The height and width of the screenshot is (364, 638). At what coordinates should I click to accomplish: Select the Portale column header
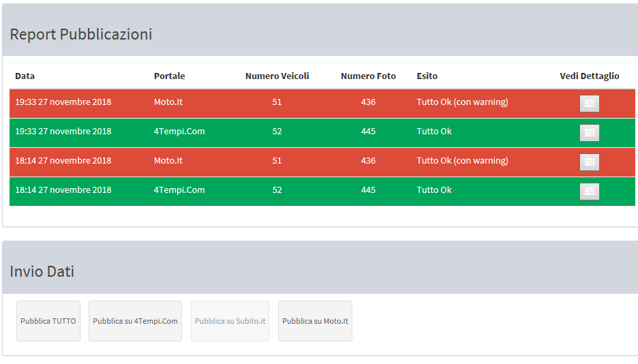tap(169, 76)
